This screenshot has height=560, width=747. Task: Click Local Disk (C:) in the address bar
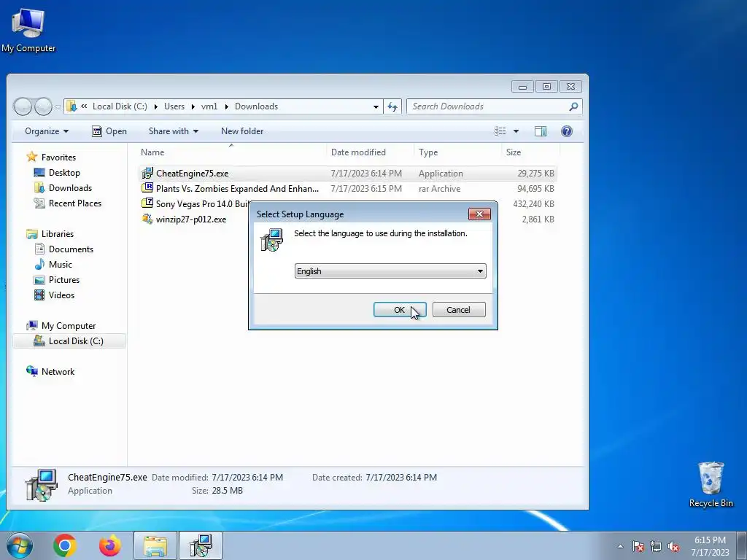120,106
